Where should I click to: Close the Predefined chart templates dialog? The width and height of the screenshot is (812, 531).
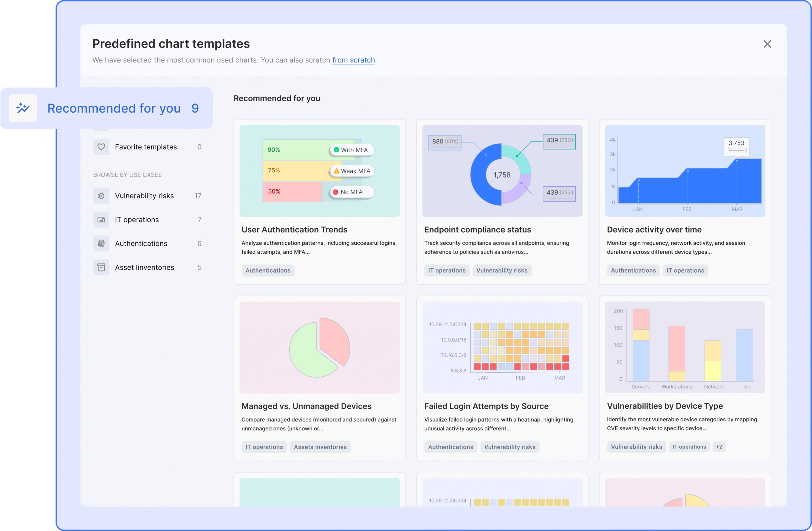tap(767, 44)
